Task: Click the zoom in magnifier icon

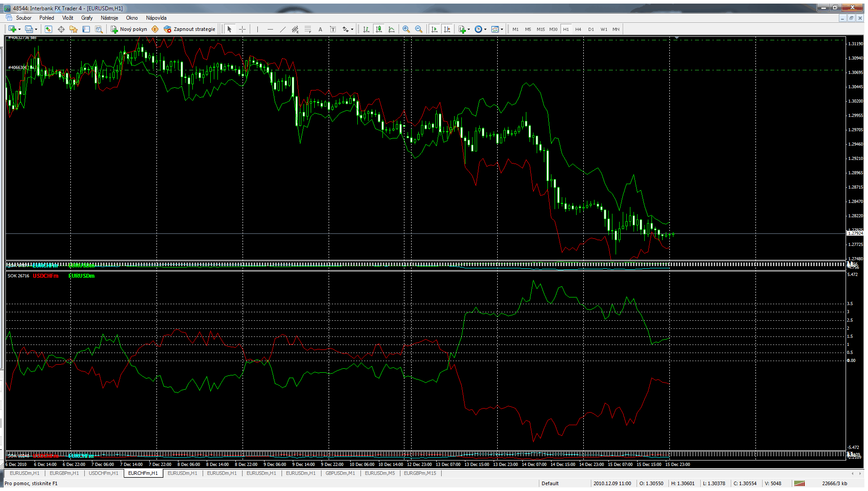Action: [406, 29]
